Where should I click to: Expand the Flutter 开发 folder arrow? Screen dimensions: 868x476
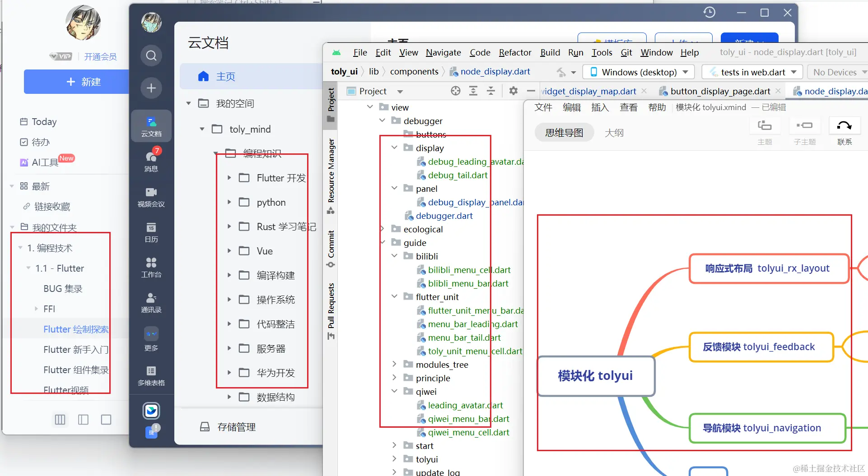(x=229, y=178)
